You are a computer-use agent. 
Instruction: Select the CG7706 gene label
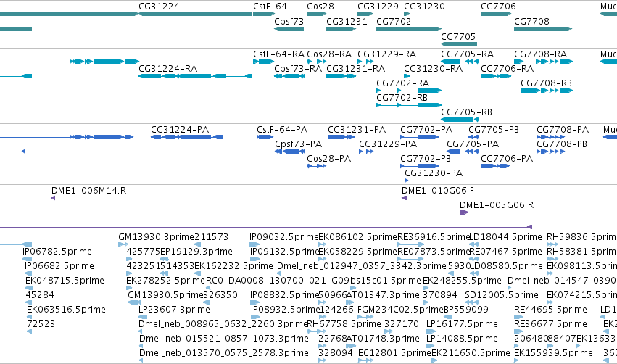pos(498,7)
